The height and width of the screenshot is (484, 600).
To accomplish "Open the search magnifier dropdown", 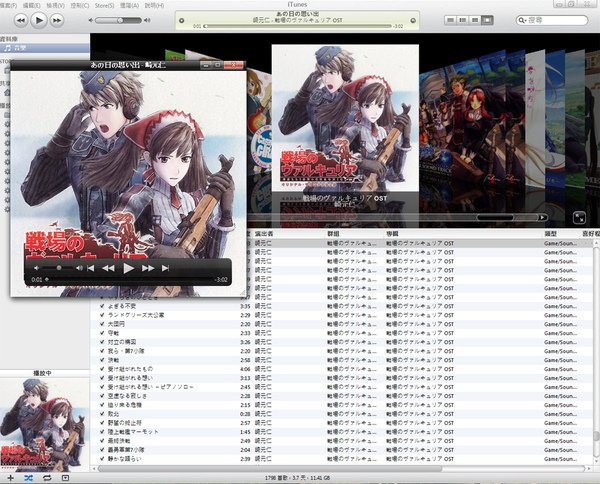I will click(x=522, y=20).
